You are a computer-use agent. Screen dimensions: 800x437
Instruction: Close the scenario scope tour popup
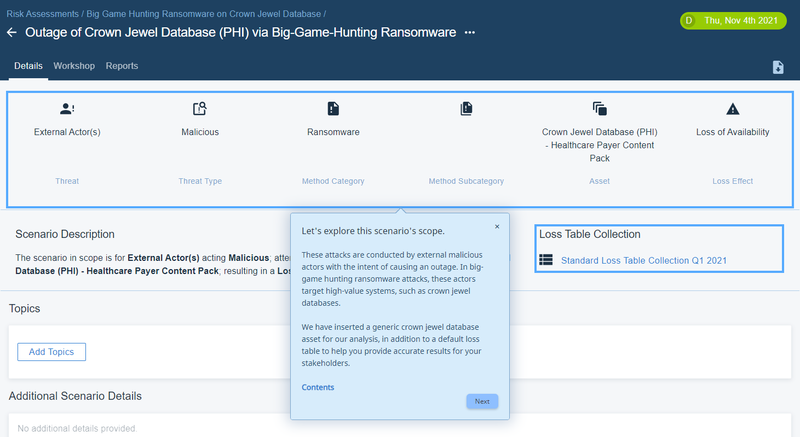point(497,226)
